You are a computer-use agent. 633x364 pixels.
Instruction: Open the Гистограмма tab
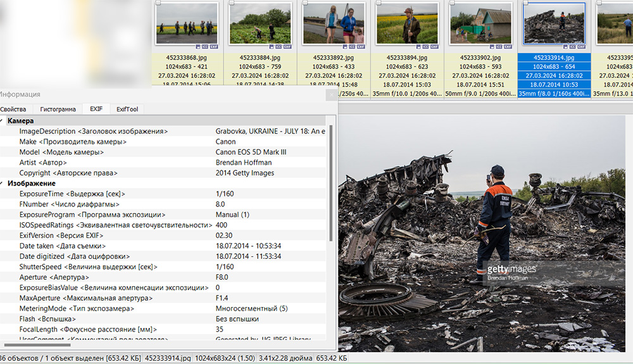(x=58, y=109)
